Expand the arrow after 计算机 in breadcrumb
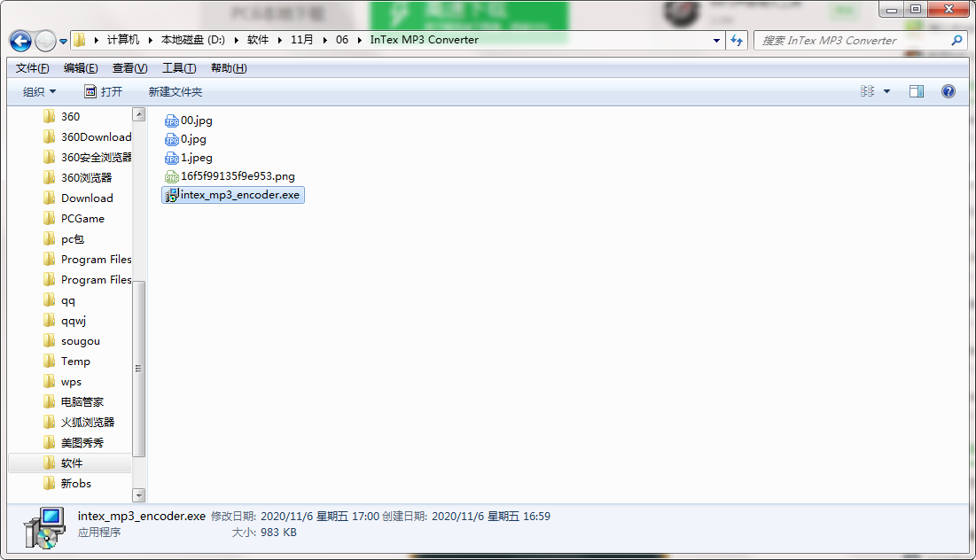The height and width of the screenshot is (560, 976). tap(150, 40)
